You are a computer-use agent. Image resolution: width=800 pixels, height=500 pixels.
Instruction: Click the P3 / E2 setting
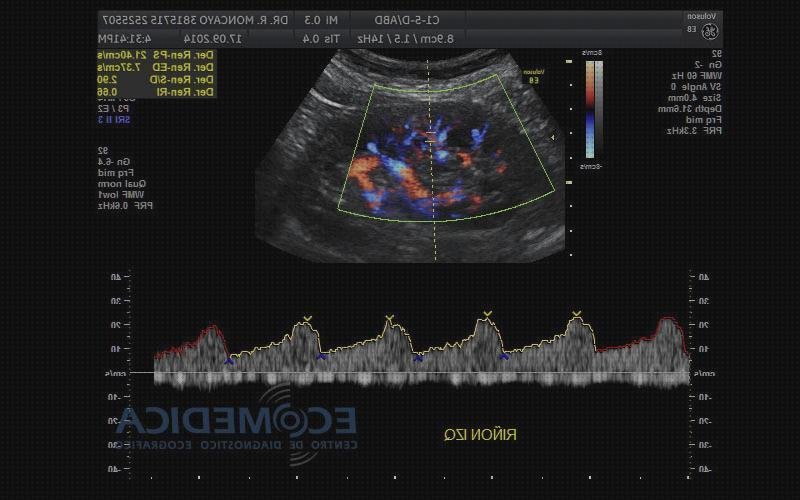click(114, 109)
